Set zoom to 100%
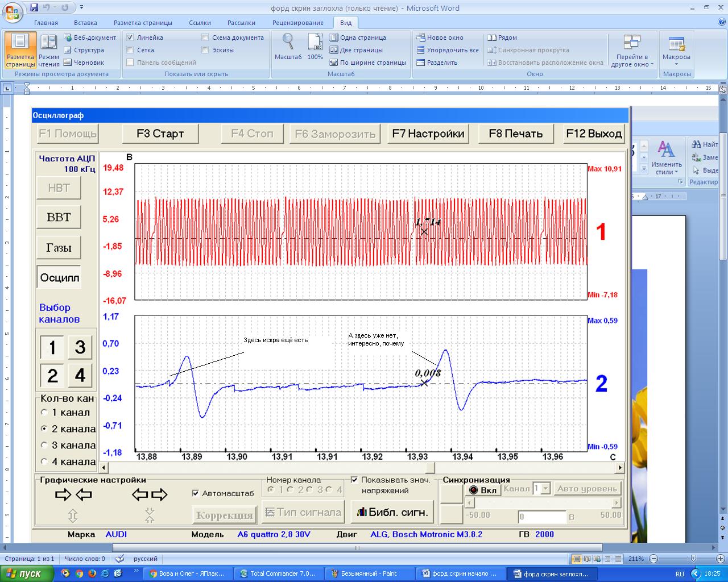728x582 pixels. click(315, 47)
